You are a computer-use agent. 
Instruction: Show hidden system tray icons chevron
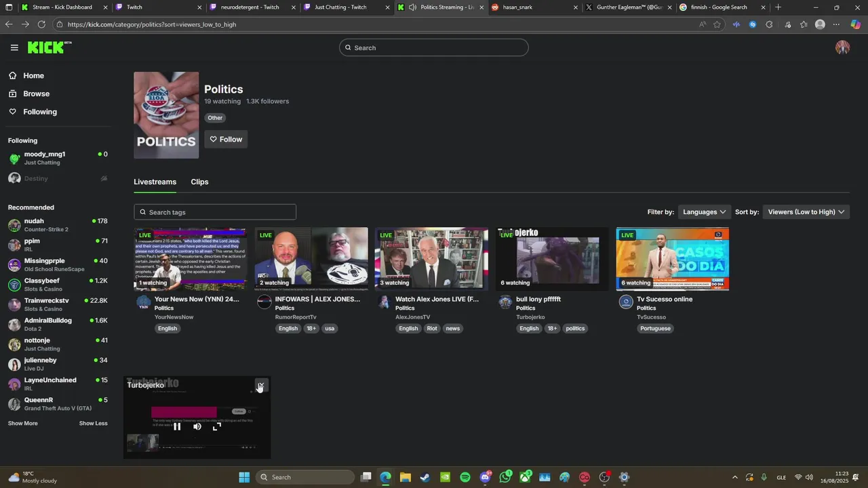click(x=734, y=477)
